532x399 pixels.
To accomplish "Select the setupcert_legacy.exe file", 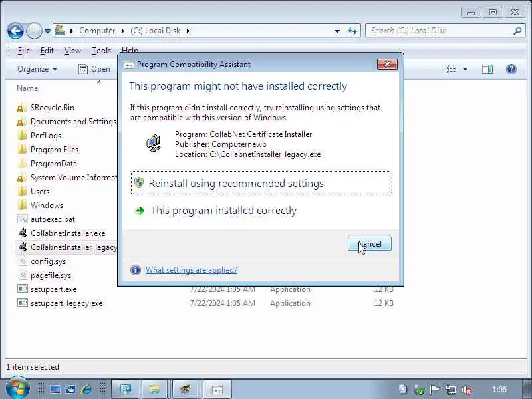I will [66, 303].
